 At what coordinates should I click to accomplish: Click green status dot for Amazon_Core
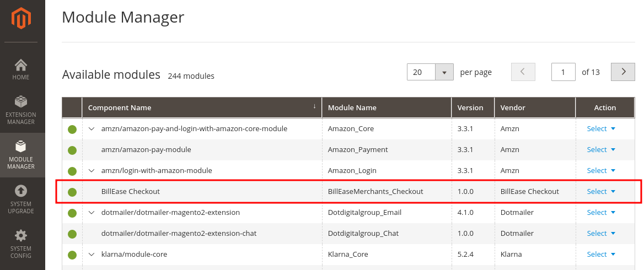pyautogui.click(x=72, y=129)
